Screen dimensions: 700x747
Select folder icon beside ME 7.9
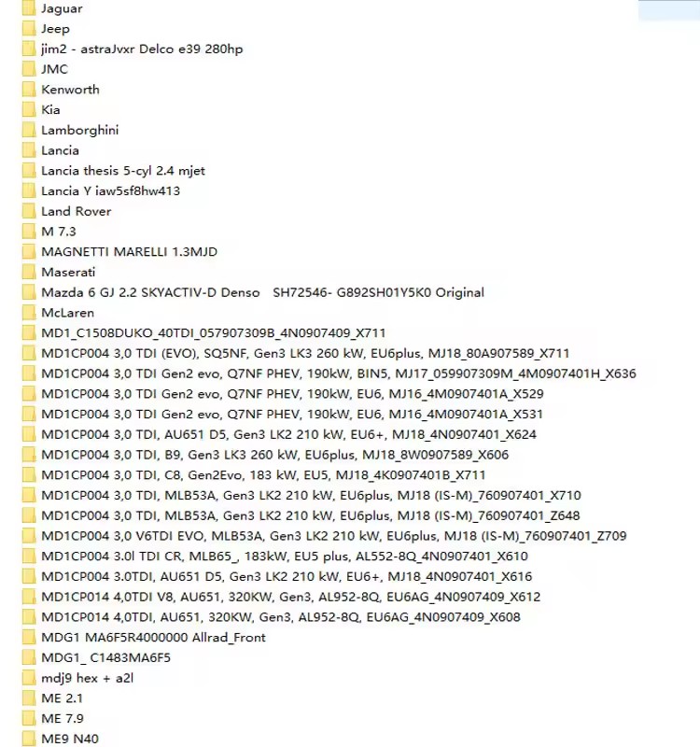pos(29,718)
